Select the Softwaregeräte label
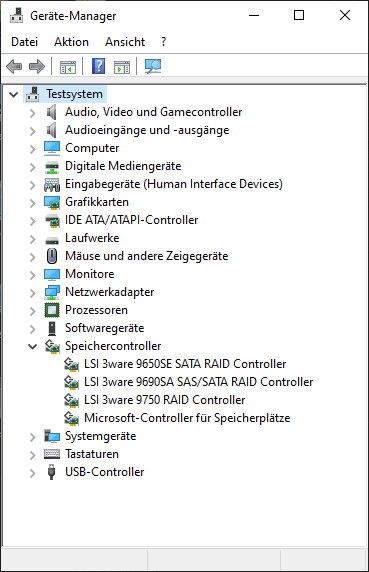369x572 pixels. coord(104,328)
